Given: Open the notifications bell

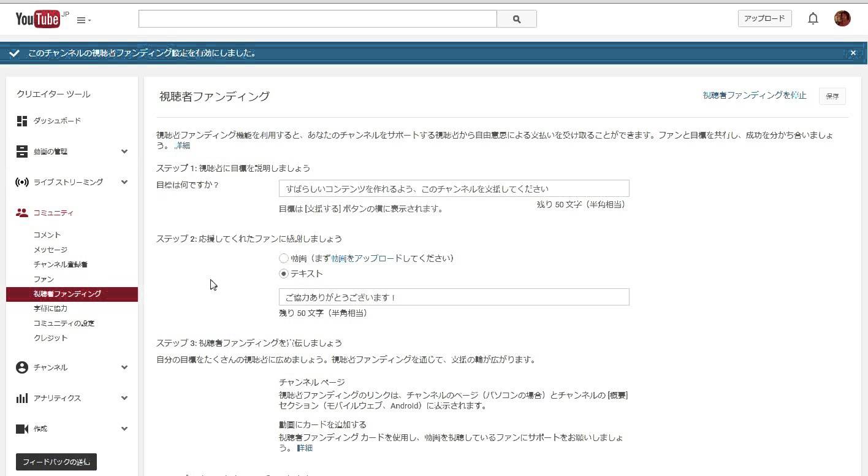Looking at the screenshot, I should (x=813, y=18).
